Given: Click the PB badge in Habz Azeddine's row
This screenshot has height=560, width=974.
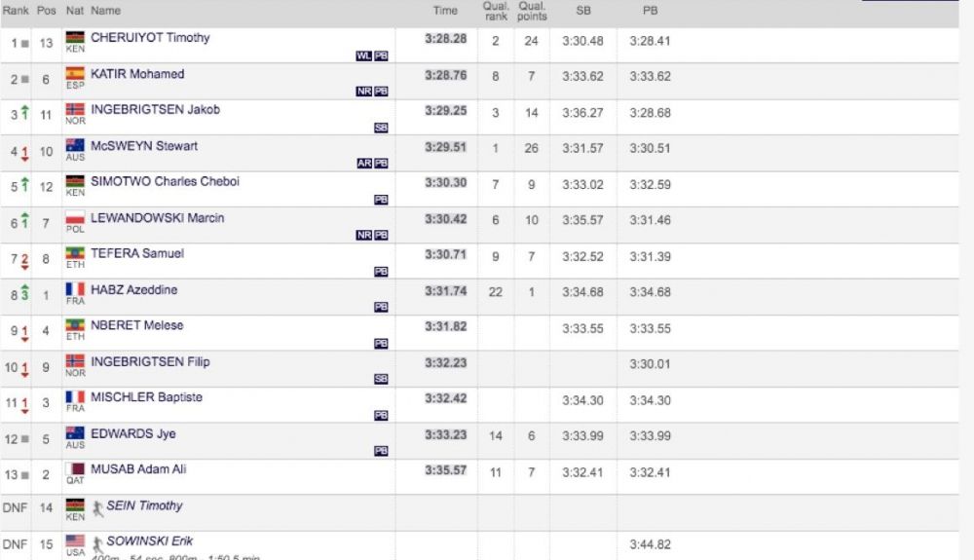Looking at the screenshot, I should click(x=381, y=307).
